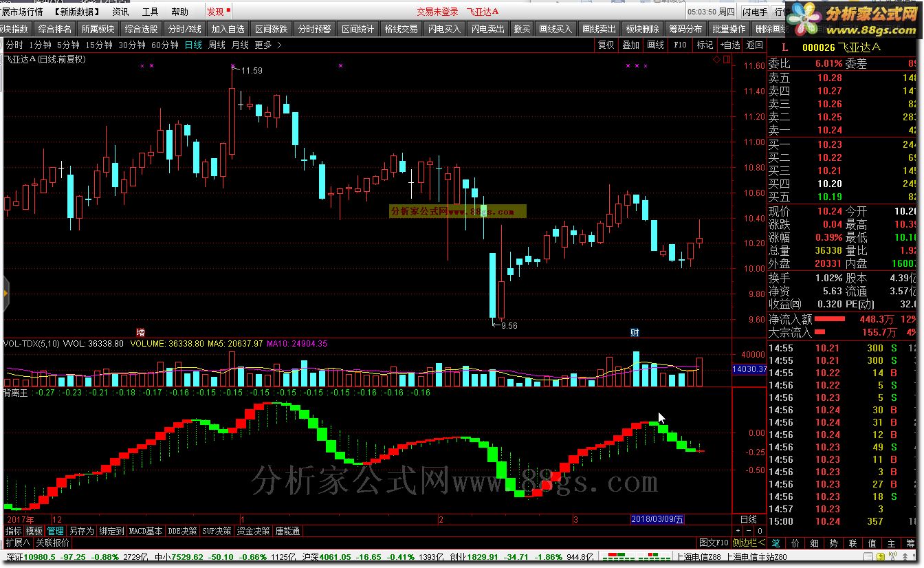Click the 交易未登录 trade login link
Viewport: 924px width, 568px height.
437,12
